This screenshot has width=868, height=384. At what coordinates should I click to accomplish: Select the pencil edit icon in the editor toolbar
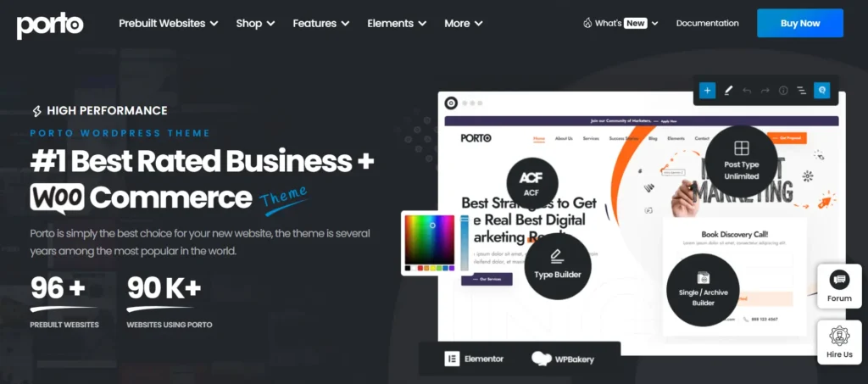[x=728, y=90]
